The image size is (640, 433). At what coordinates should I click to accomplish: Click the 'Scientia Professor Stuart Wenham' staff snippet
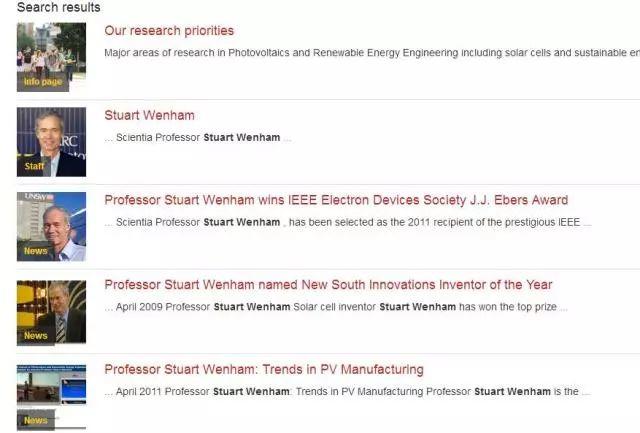(198, 138)
